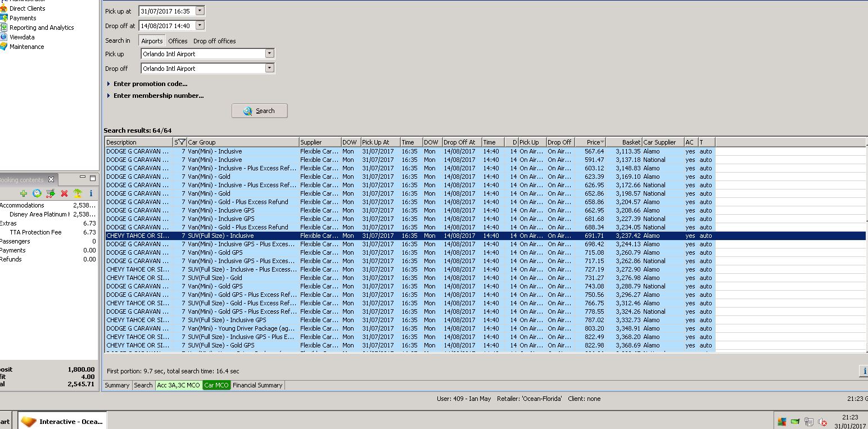Select the Offices search-in option
Screen dimensions: 868x429
pos(178,41)
